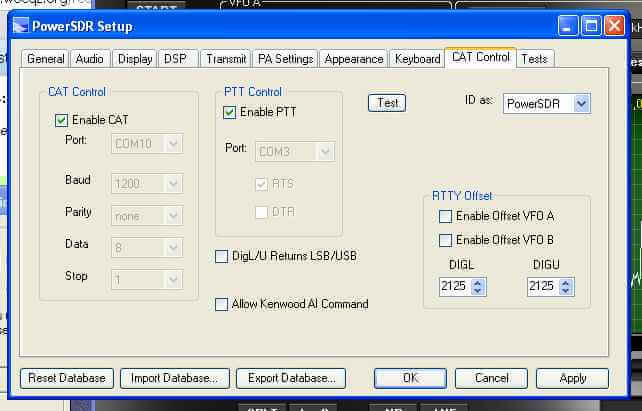
Task: Toggle the Enable PTT checkbox
Action: [229, 113]
